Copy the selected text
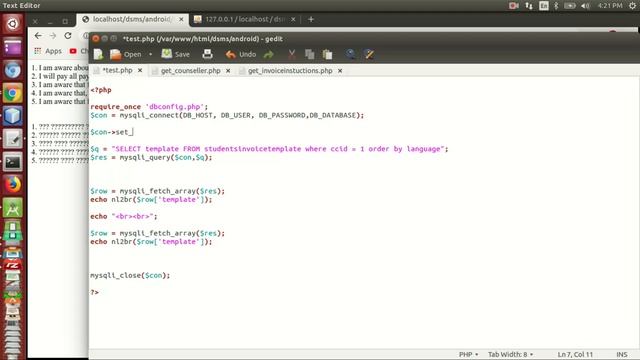The image size is (640, 360). click(310, 54)
